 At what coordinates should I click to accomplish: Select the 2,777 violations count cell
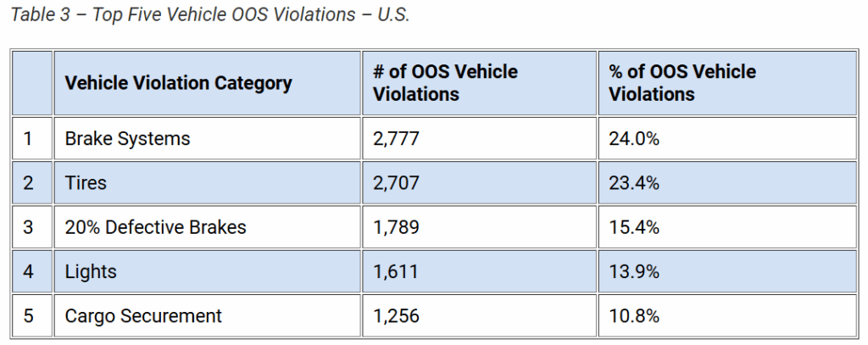[396, 139]
